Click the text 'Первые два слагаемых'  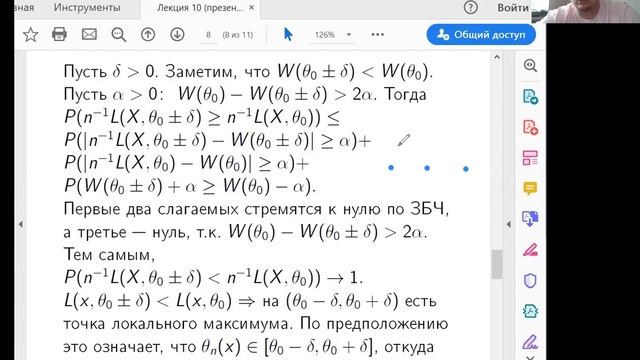click(151, 209)
